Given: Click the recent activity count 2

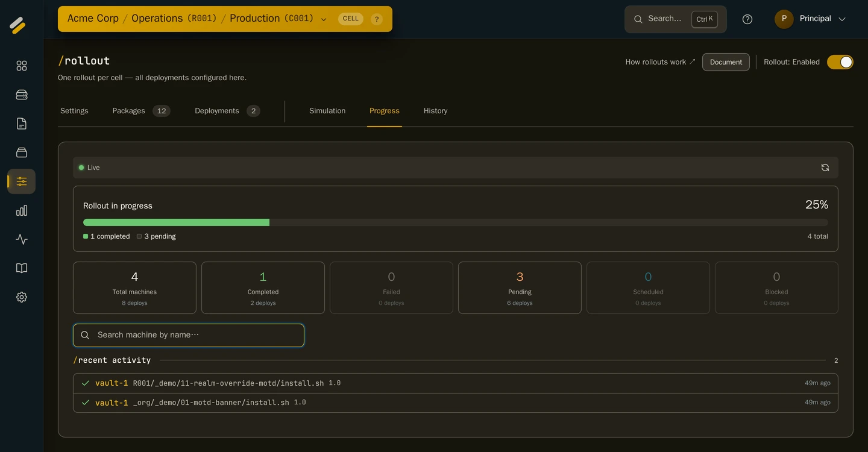Looking at the screenshot, I should pos(836,360).
